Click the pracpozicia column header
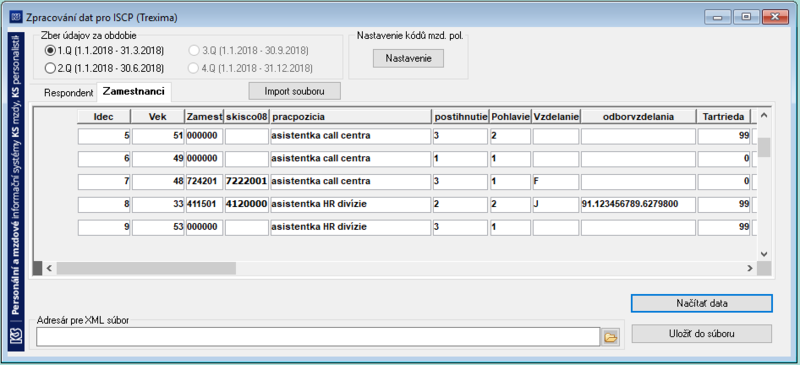Image resolution: width=800 pixels, height=365 pixels. click(x=351, y=117)
